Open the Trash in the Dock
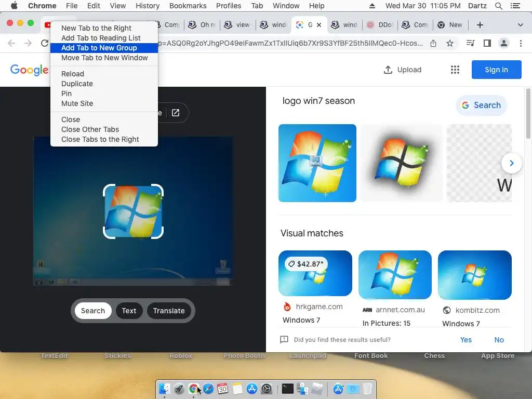532x399 pixels. (x=367, y=389)
